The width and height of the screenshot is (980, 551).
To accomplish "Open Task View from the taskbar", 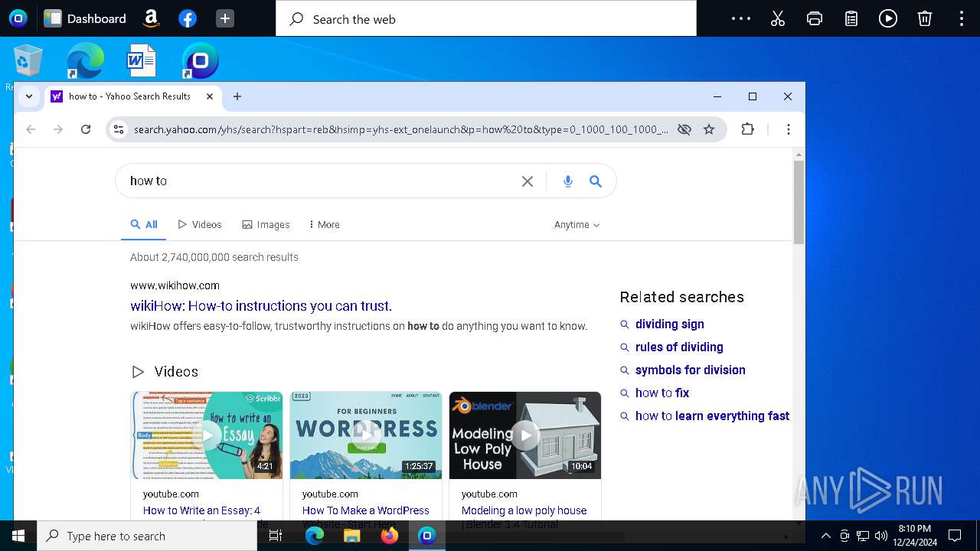I will pos(276,536).
